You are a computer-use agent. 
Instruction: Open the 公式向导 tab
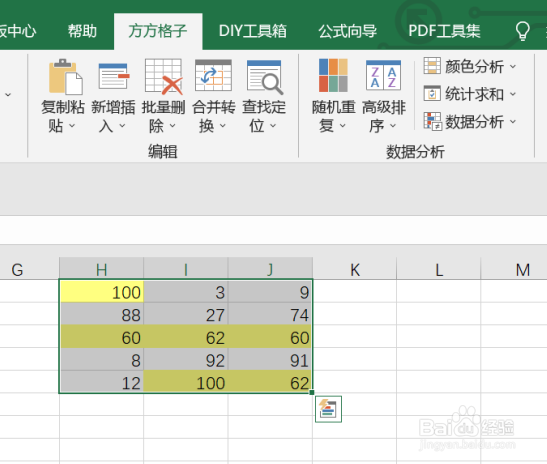(347, 31)
